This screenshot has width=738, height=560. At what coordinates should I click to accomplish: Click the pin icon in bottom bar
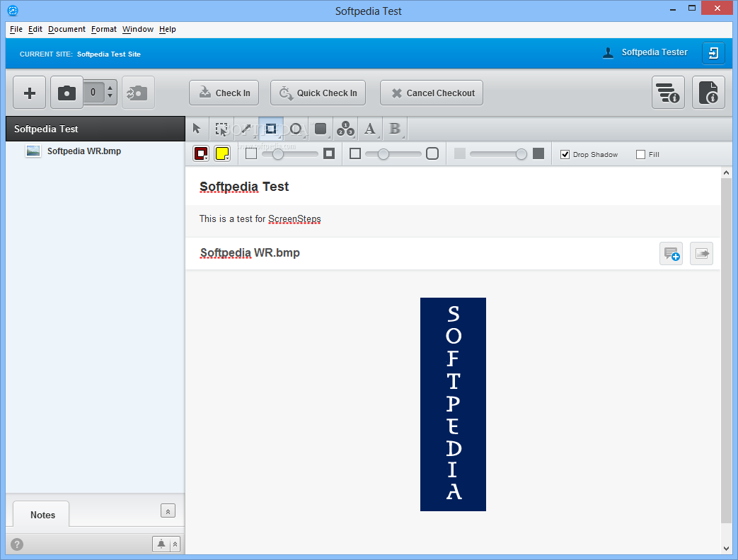pyautogui.click(x=161, y=544)
